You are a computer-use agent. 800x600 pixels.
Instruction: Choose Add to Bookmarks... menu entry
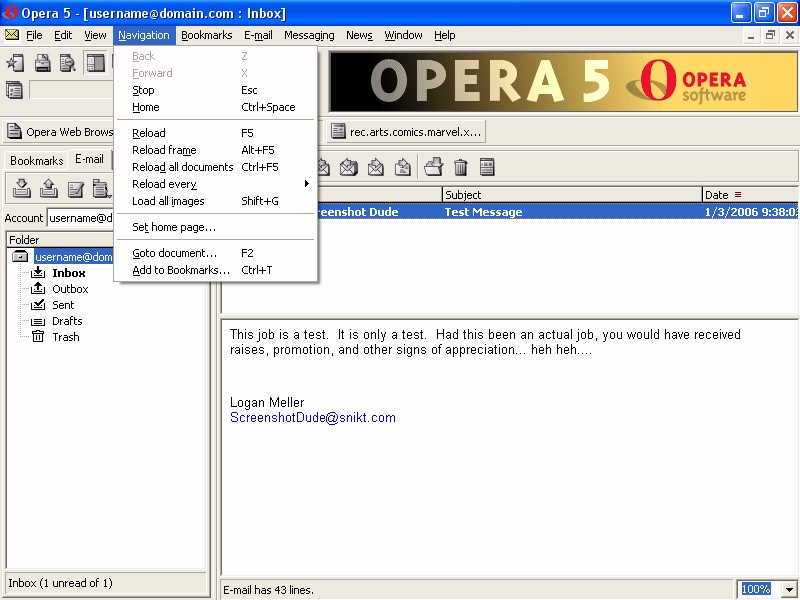215,270
